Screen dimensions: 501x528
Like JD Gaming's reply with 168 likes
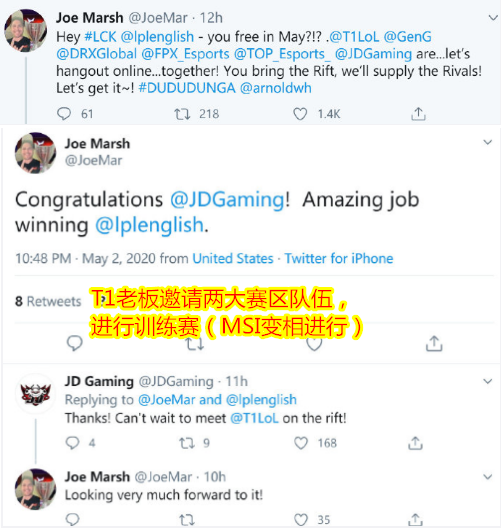tap(301, 443)
